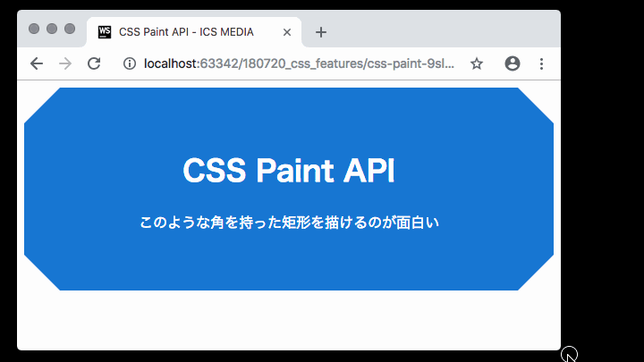This screenshot has width=644, height=362.
Task: Click the Japanese subtitle text line
Action: click(x=289, y=223)
